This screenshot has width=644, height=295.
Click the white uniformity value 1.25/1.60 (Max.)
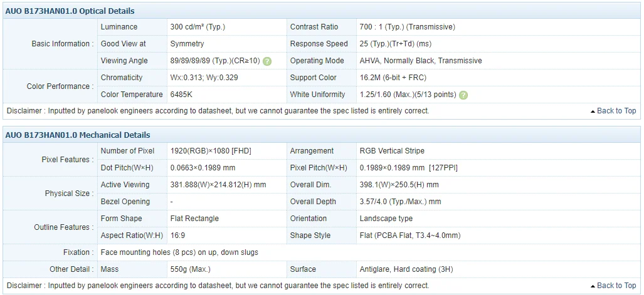tap(408, 95)
